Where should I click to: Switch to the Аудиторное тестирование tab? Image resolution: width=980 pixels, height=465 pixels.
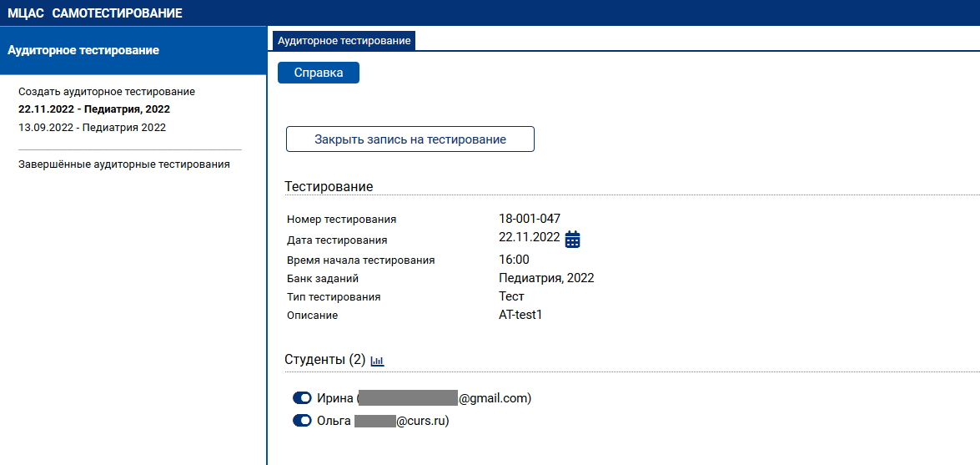click(344, 40)
